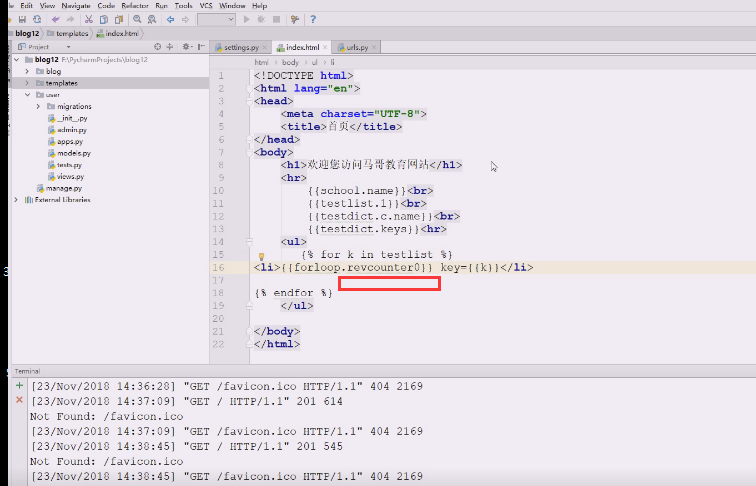Select __init__.py in project tree
The image size is (756, 486).
72,118
